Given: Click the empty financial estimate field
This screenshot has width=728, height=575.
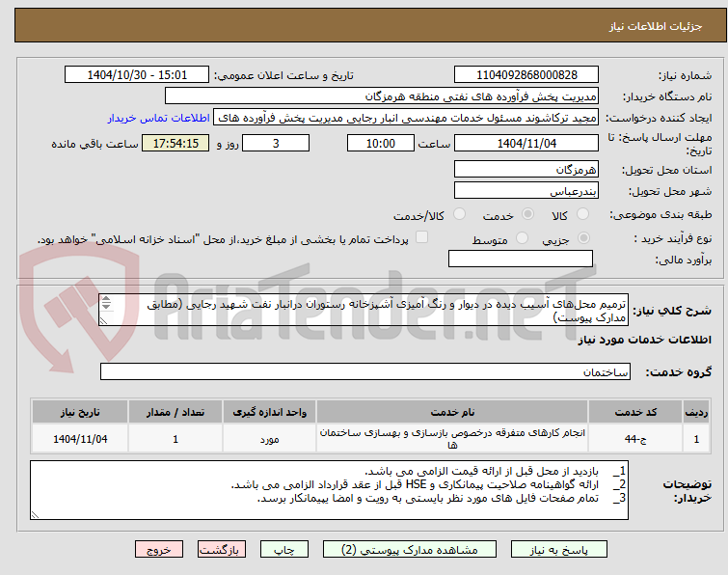Looking at the screenshot, I should 521,259.
